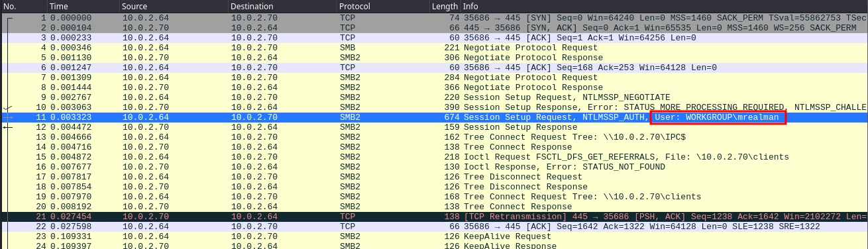Select packet 12 Session Setup Response
The width and height of the screenshot is (868, 249).
(x=434, y=127)
